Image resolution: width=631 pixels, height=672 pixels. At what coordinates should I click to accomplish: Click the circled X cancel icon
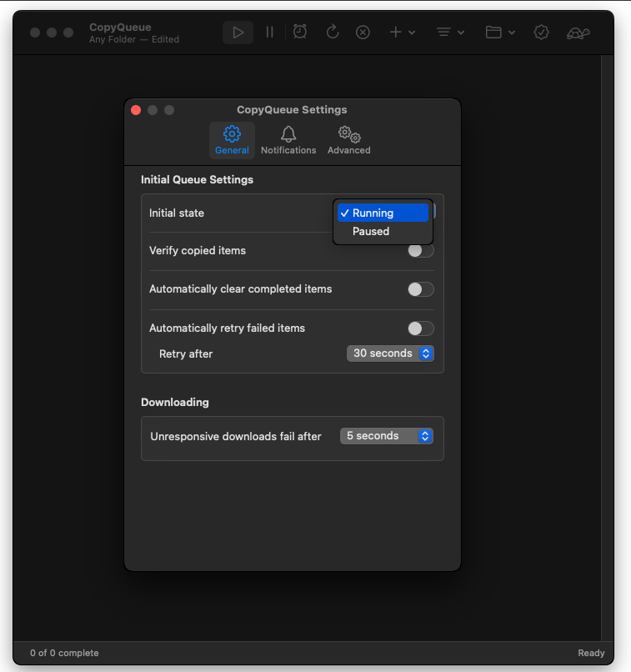(363, 33)
